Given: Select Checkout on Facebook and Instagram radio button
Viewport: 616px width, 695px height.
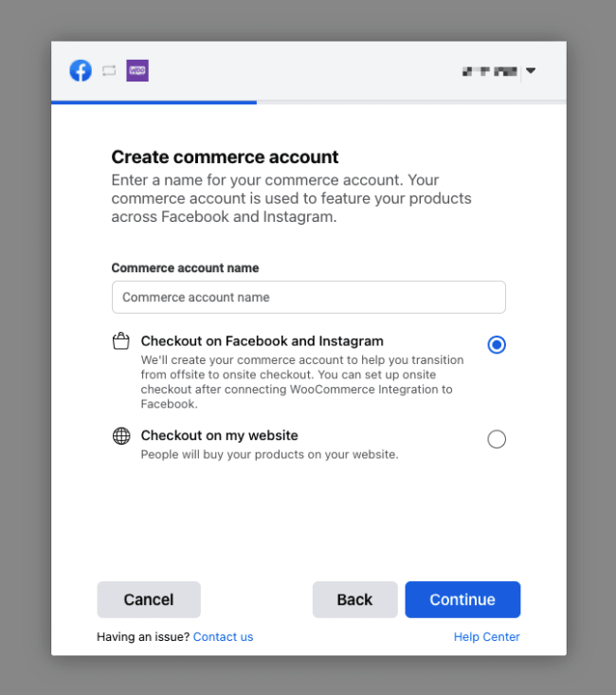Looking at the screenshot, I should [x=497, y=344].
